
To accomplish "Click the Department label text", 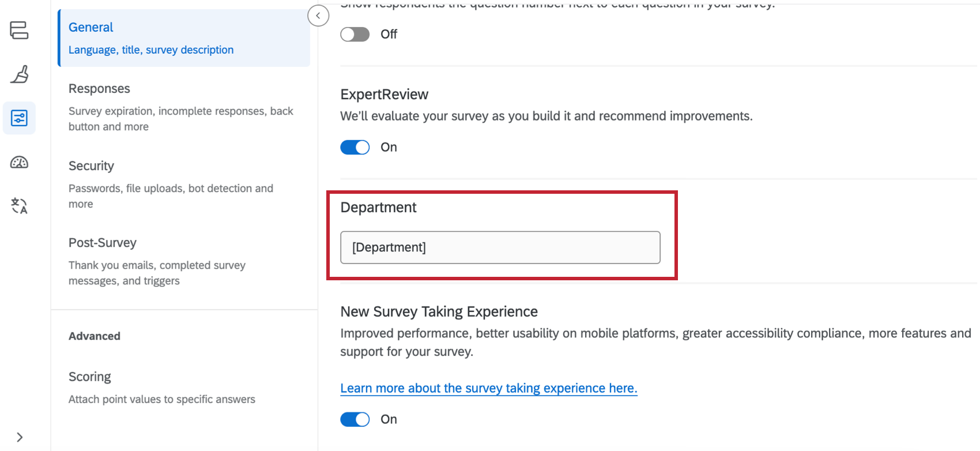I will (x=379, y=208).
